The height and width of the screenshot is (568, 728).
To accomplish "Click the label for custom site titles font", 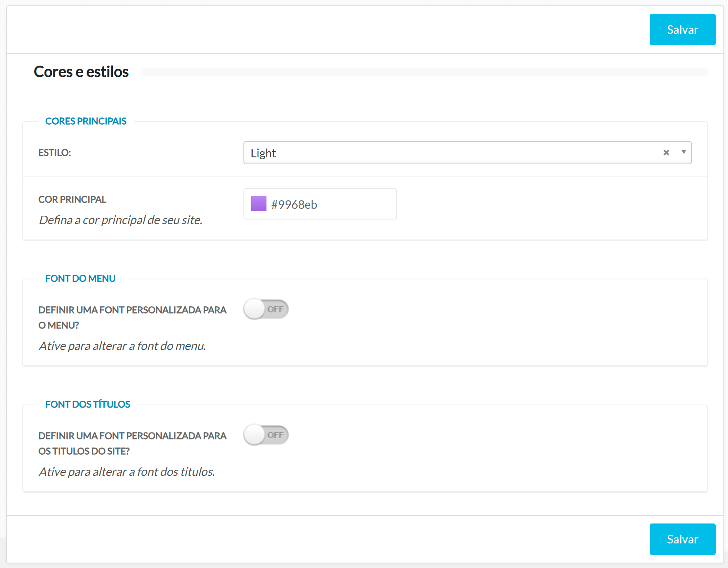I will 132,443.
